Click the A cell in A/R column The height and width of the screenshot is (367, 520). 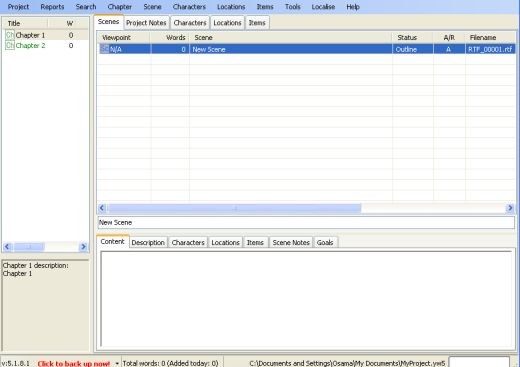pos(449,49)
